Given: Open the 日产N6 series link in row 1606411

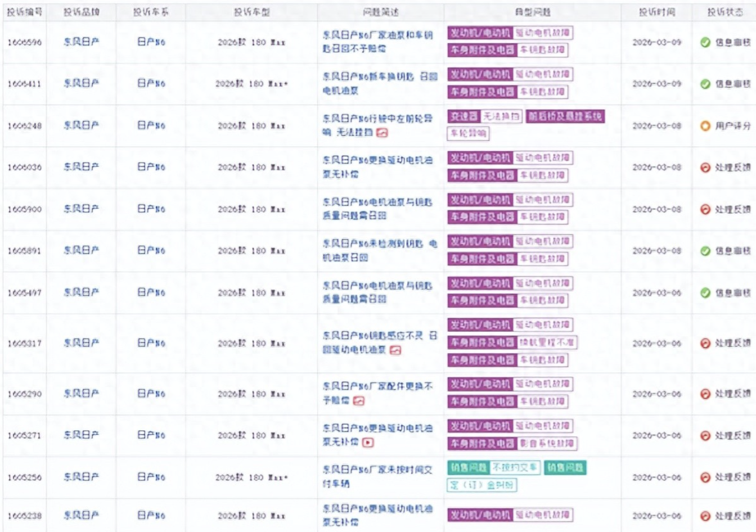Looking at the screenshot, I should pos(151,83).
